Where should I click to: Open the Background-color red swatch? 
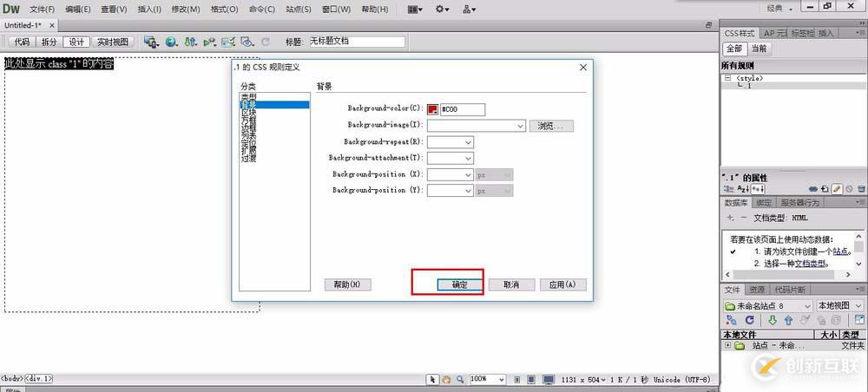pyautogui.click(x=432, y=109)
